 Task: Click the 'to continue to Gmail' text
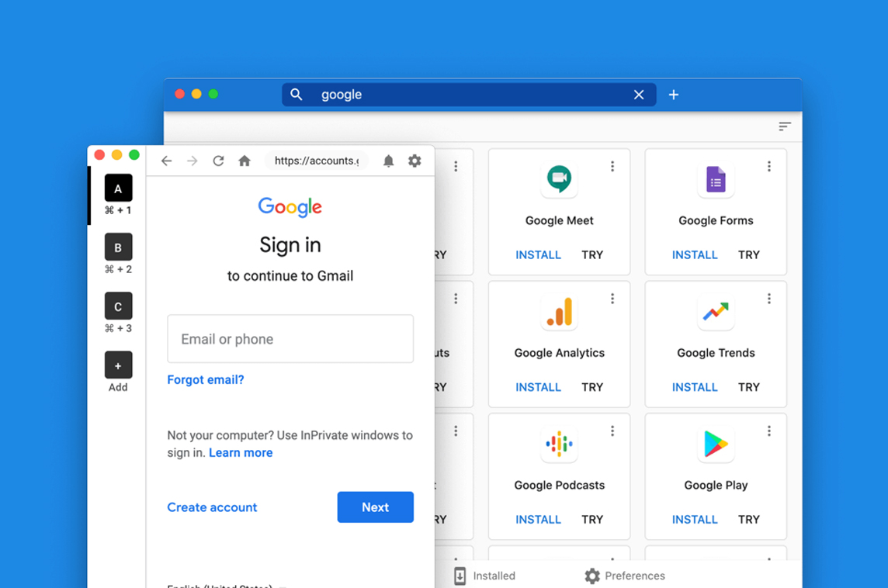[x=290, y=275]
